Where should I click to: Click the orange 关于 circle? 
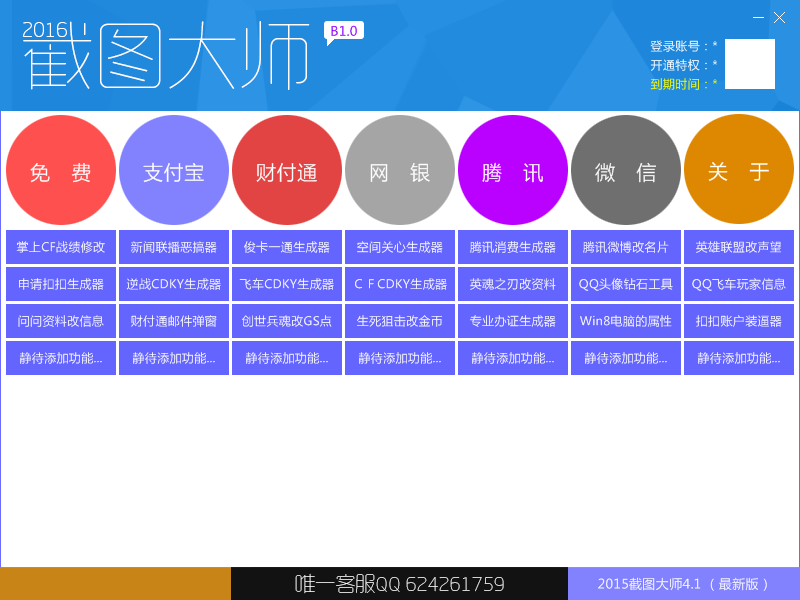tap(739, 169)
